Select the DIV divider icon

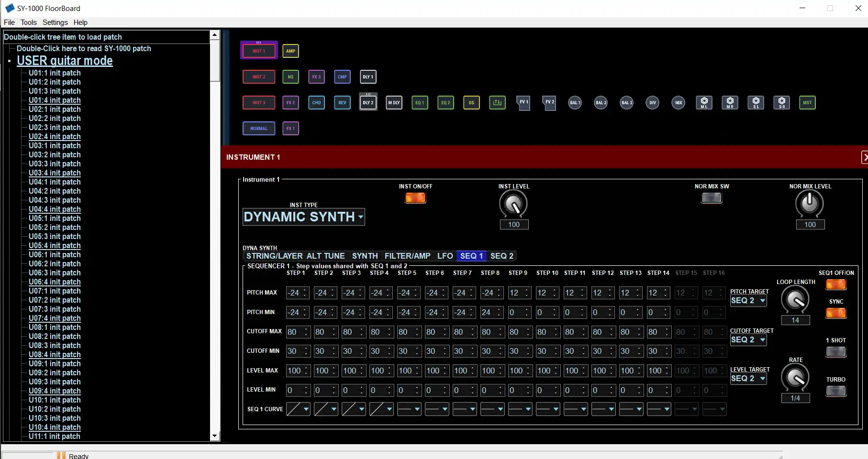(652, 102)
